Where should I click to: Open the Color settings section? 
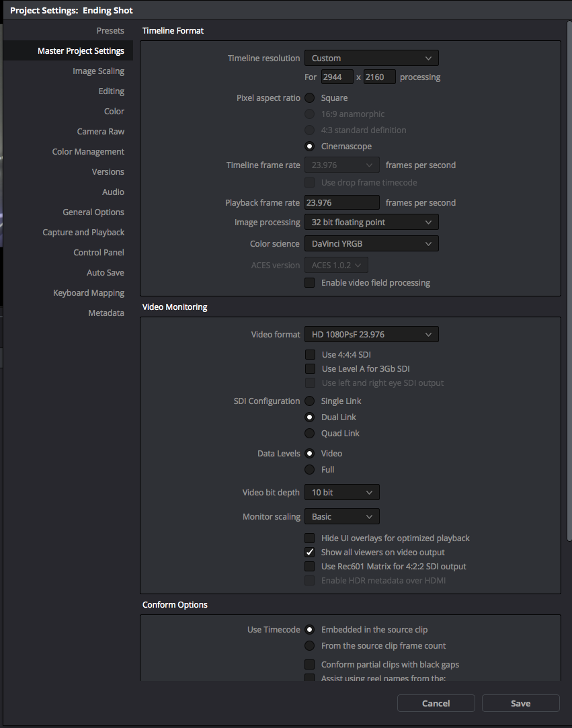(114, 112)
